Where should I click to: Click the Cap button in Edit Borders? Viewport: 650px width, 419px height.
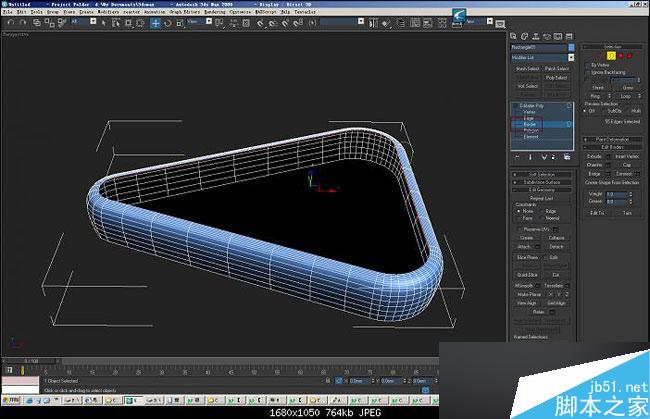pos(627,164)
